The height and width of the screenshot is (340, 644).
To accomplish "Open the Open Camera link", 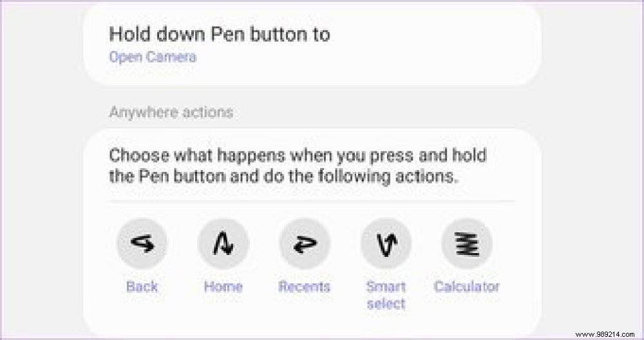I will (x=153, y=57).
